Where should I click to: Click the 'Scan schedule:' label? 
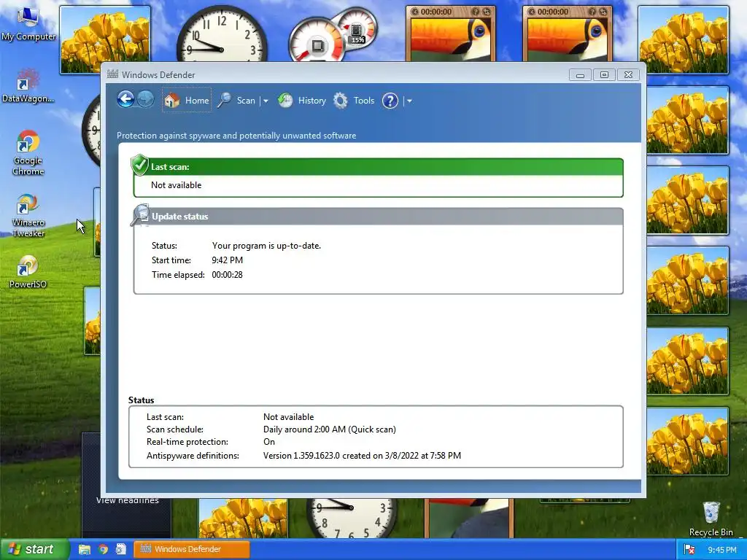[175, 429]
